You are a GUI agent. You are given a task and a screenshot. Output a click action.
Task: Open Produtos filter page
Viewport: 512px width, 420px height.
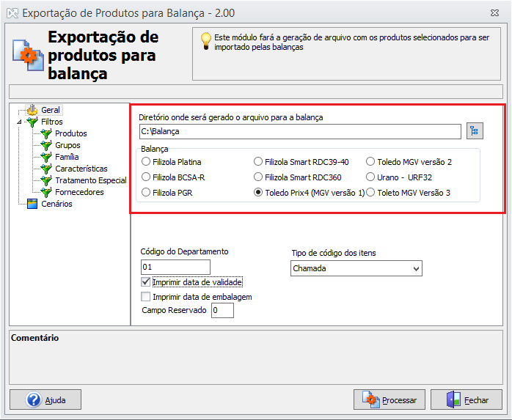71,133
